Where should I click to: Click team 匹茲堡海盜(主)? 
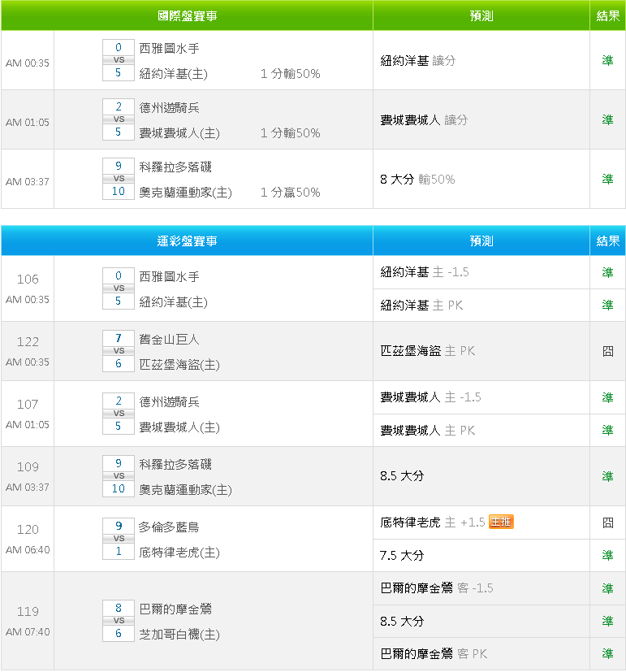coord(179,365)
